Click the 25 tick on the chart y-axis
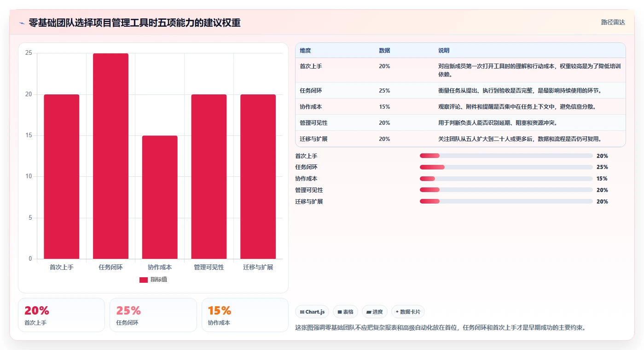This screenshot has width=644, height=350. [x=29, y=53]
